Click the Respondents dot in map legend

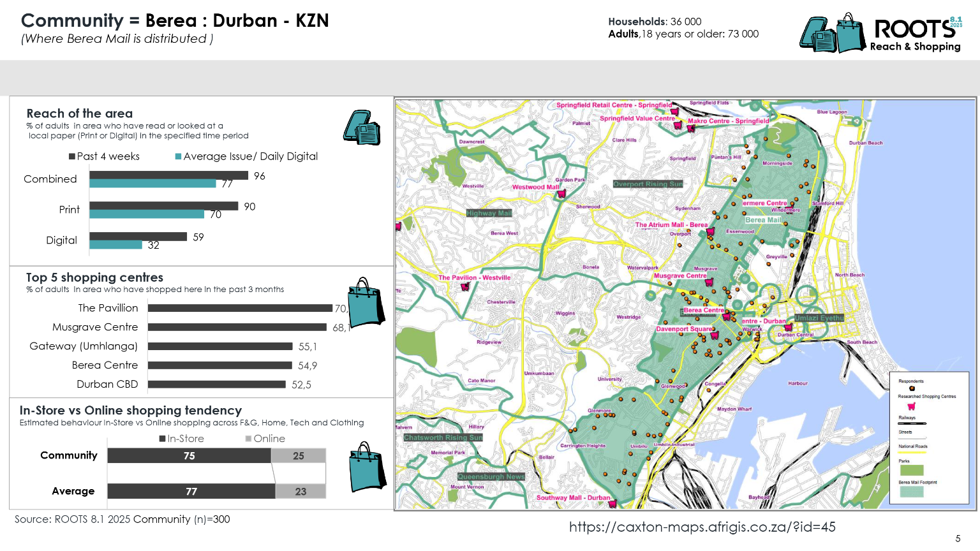[912, 388]
